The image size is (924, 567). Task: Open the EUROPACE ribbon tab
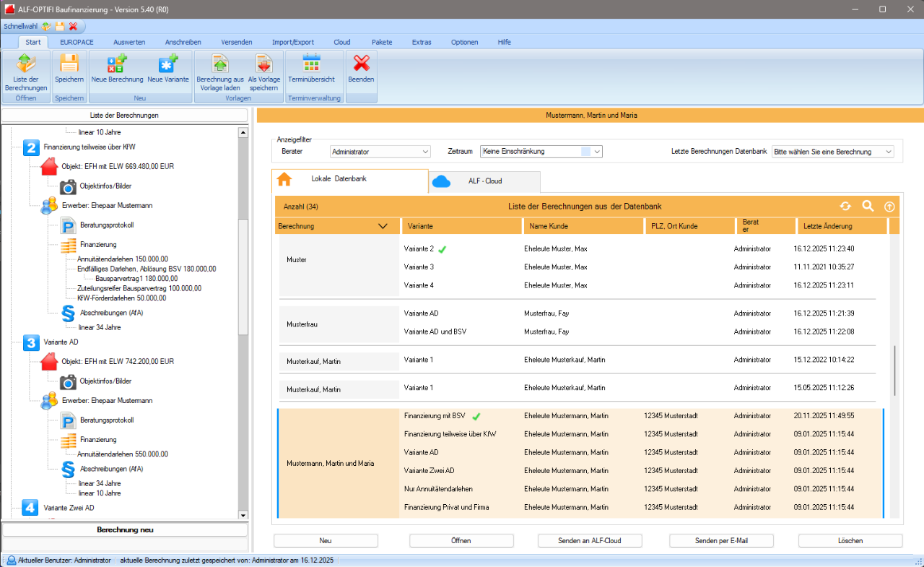pyautogui.click(x=77, y=42)
